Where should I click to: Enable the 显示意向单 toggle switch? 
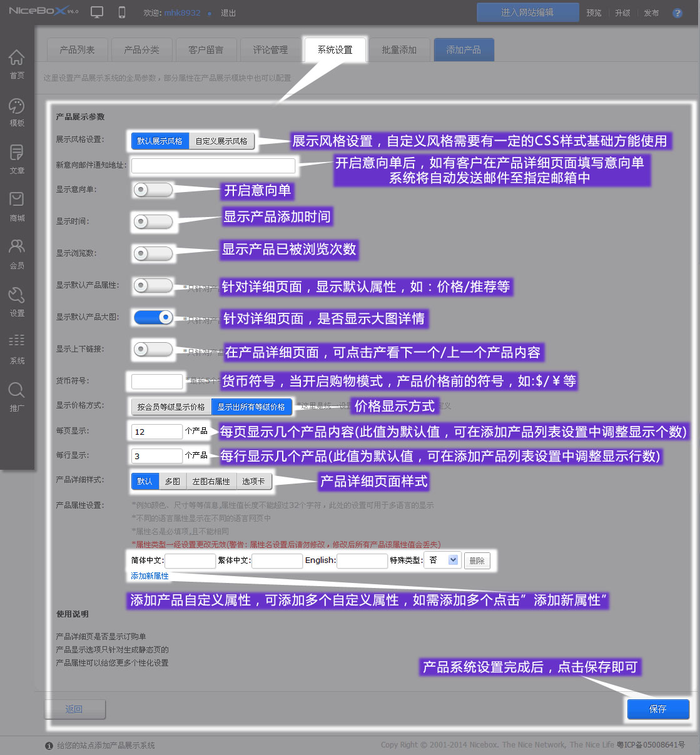click(x=153, y=190)
